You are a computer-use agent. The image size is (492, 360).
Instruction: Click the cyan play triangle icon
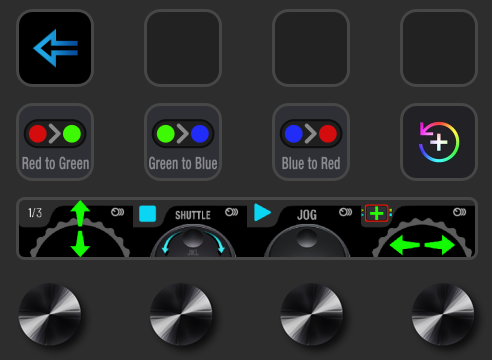[262, 213]
